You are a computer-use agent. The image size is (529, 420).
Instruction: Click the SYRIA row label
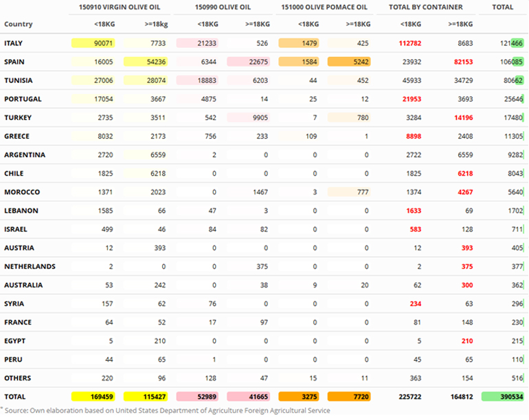pos(14,303)
